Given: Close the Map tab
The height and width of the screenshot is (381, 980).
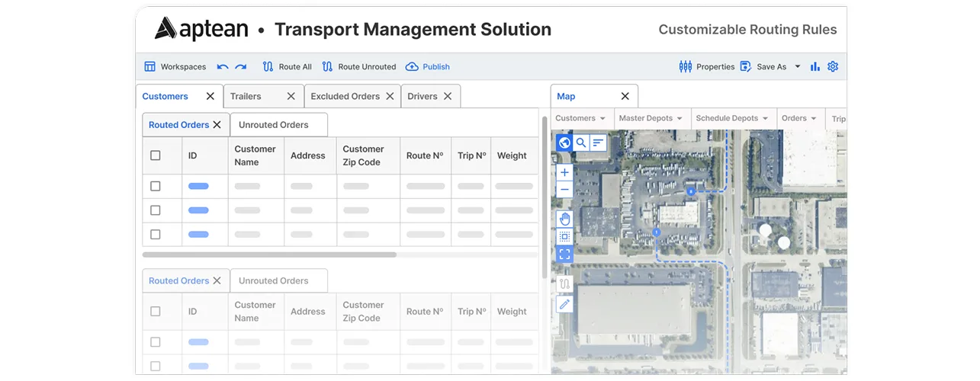Looking at the screenshot, I should (x=625, y=97).
